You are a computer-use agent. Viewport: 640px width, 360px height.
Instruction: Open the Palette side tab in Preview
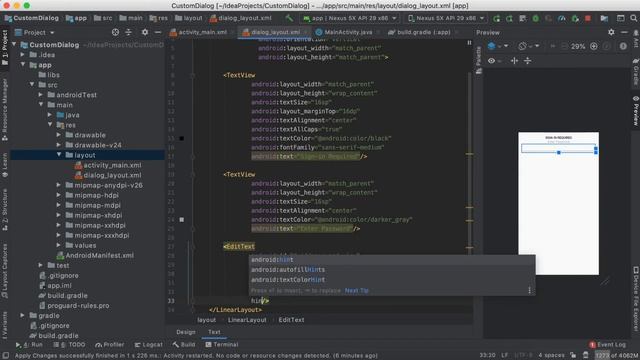[479, 60]
